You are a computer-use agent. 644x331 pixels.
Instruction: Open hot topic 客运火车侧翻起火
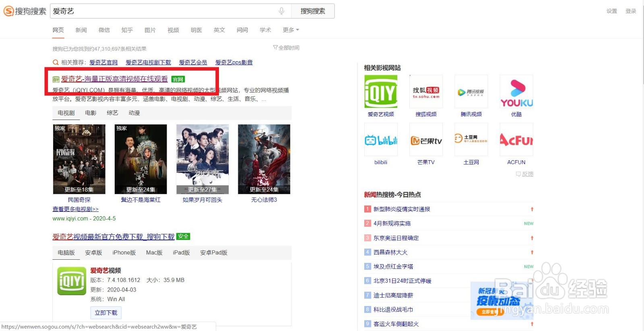[396, 324]
